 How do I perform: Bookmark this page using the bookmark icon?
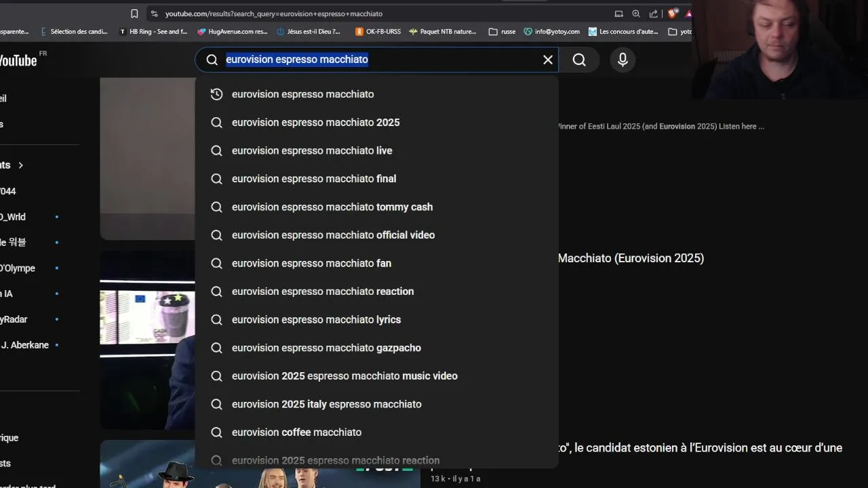click(x=134, y=14)
